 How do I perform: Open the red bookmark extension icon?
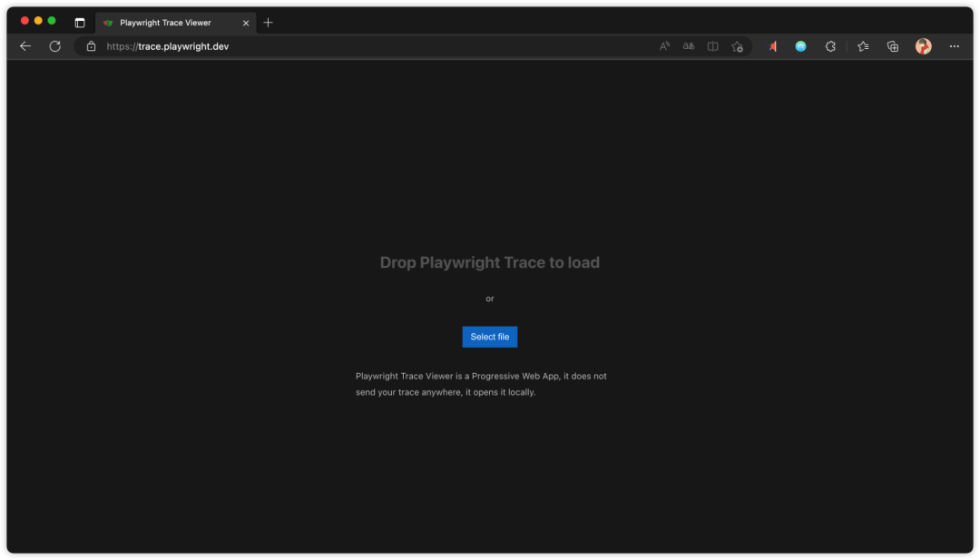pyautogui.click(x=772, y=46)
